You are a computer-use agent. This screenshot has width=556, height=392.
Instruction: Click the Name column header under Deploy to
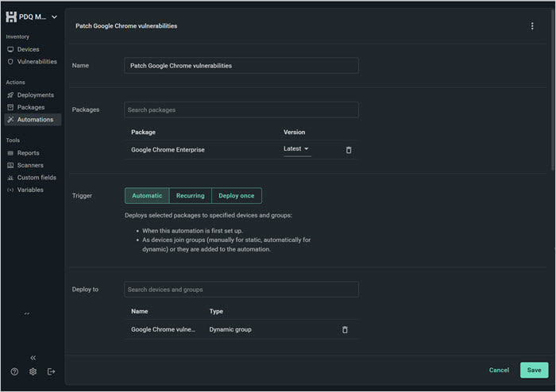click(x=139, y=311)
